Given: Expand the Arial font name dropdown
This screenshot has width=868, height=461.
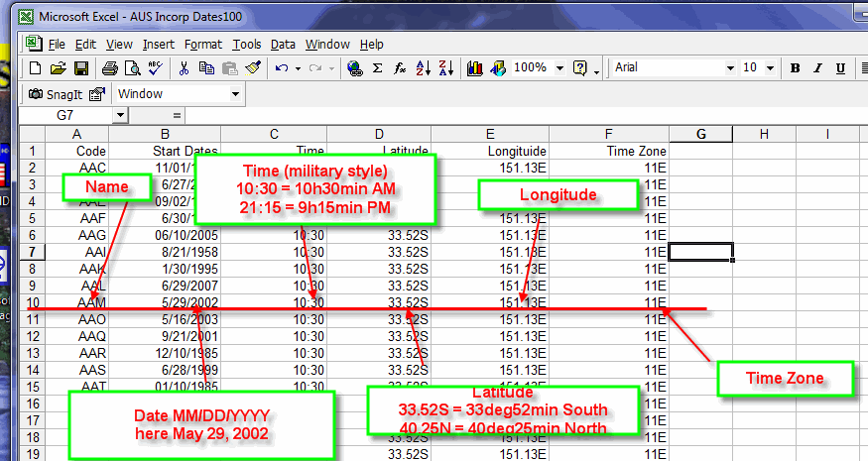Looking at the screenshot, I should [729, 68].
